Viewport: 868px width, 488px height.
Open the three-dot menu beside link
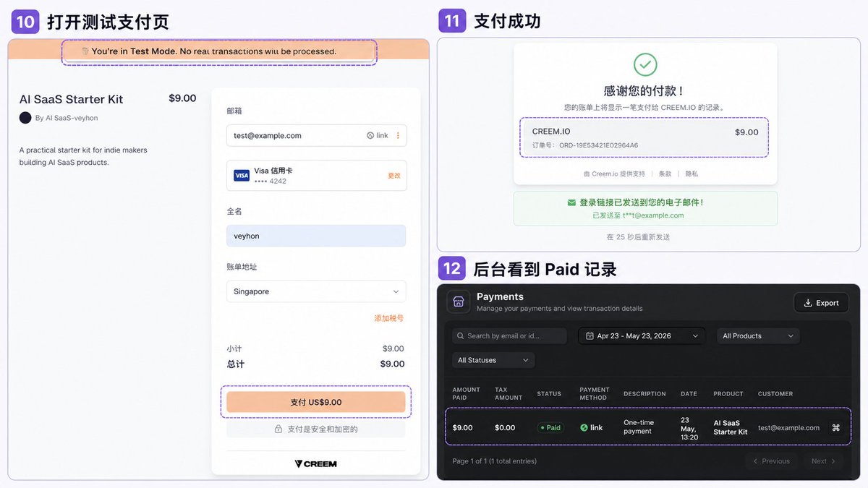(398, 135)
